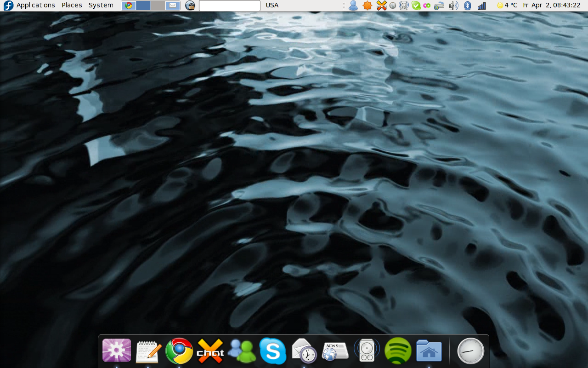Screen dimensions: 588x368
Task: Open the Applications menu
Action: [35, 5]
